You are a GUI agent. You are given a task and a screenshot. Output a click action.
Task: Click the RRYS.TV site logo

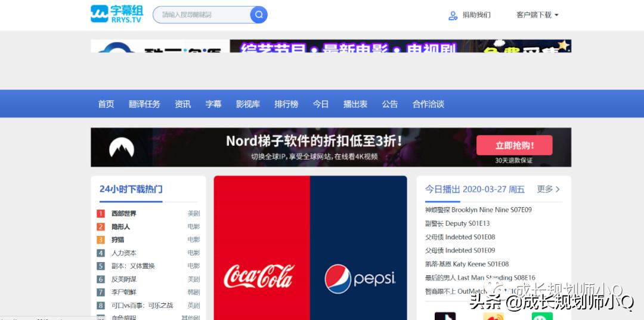[117, 14]
